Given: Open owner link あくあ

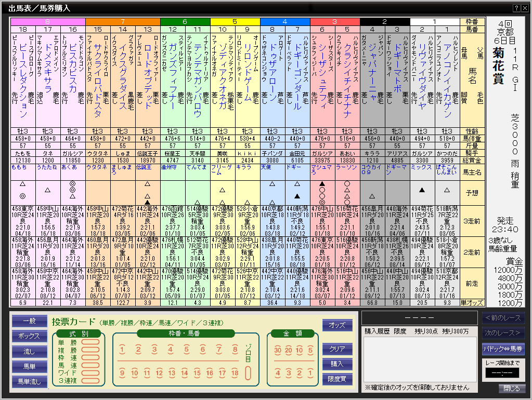Looking at the screenshot, I should [69, 167].
